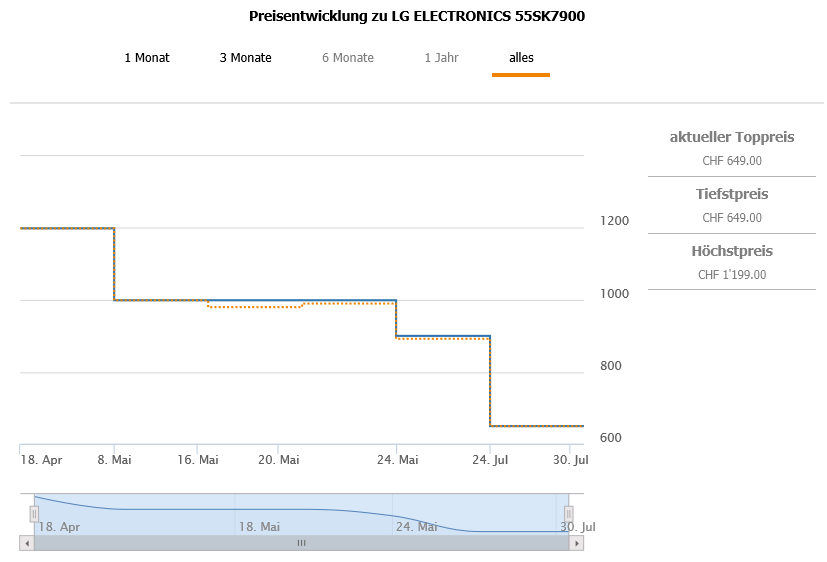Click the navigator scrollbar grip in the center
Viewport: 827px width, 562px height.
(301, 543)
